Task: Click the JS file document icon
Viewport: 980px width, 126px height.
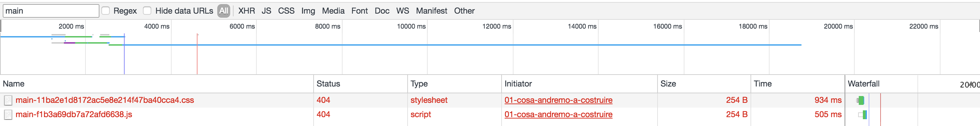Action: 8,114
